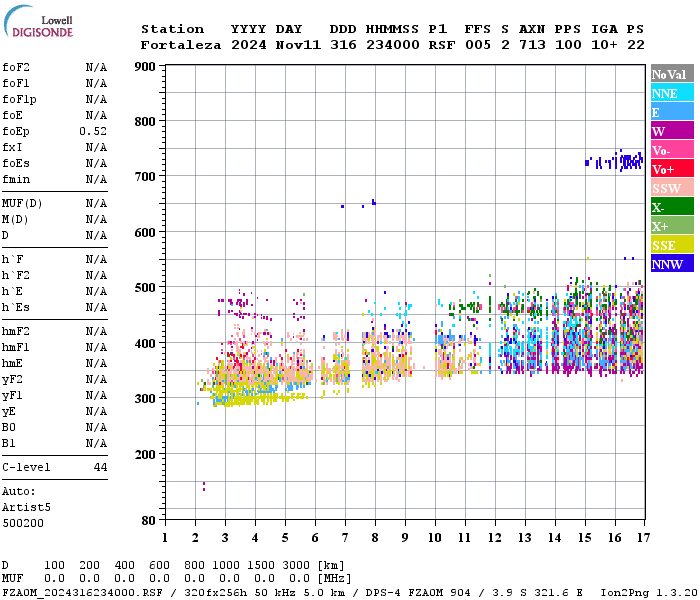Select the NNW dark blue legend swatch
700x600 pixels.
pyautogui.click(x=672, y=264)
